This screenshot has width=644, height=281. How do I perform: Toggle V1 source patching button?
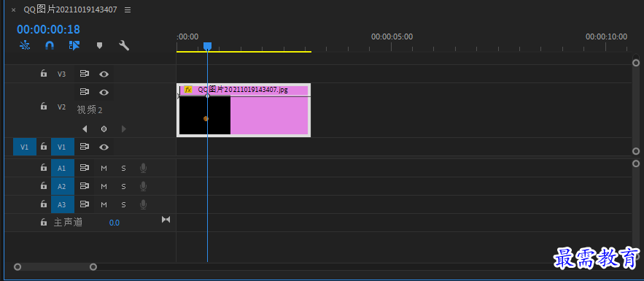pyautogui.click(x=25, y=147)
